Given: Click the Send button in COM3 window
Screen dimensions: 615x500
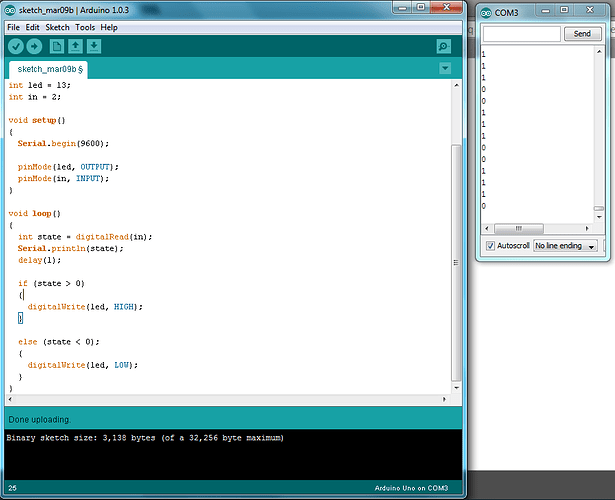Looking at the screenshot, I should click(x=582, y=34).
